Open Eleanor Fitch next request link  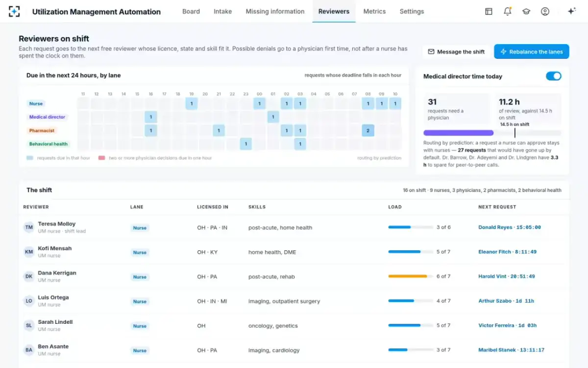(507, 252)
